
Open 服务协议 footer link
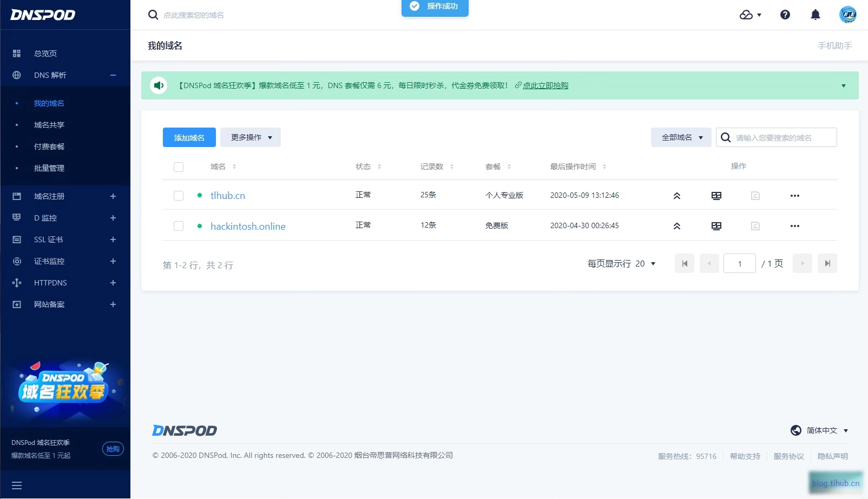tap(789, 456)
